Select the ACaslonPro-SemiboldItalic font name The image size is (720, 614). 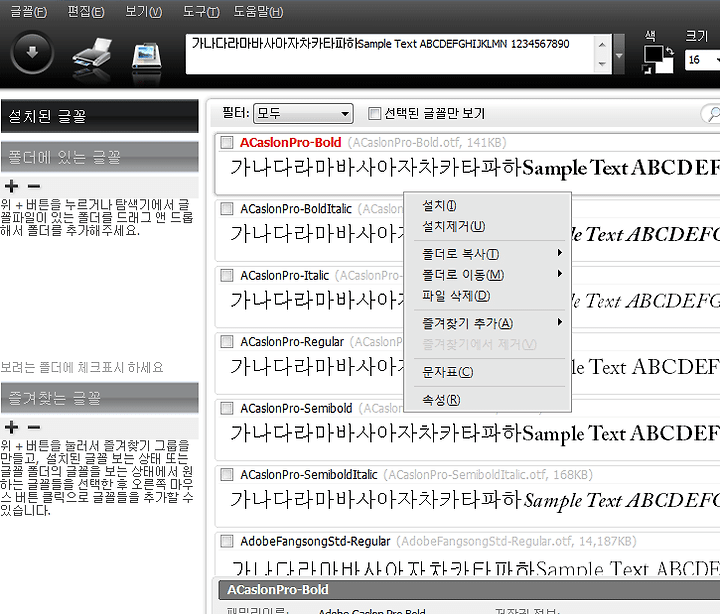coord(309,474)
